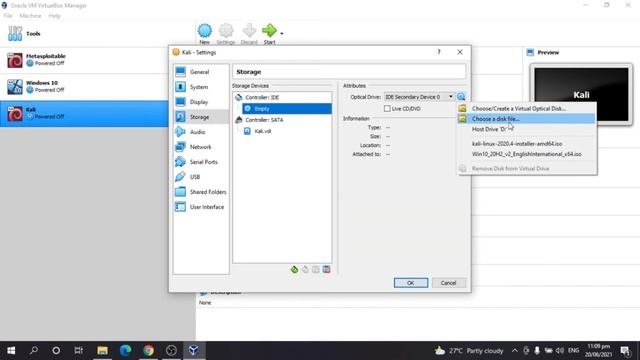
Task: Click the Settings gear toolbar icon
Action: pos(226,31)
